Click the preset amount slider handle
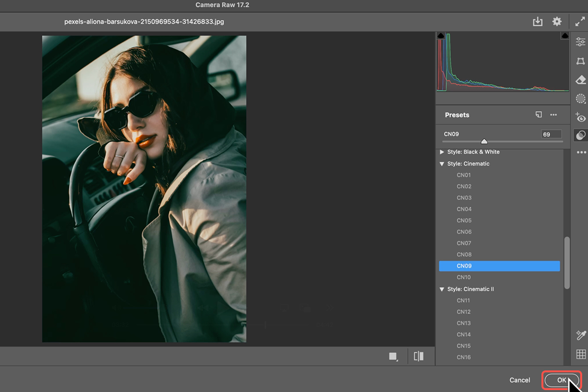Screen dimensions: 588x392 click(x=484, y=141)
